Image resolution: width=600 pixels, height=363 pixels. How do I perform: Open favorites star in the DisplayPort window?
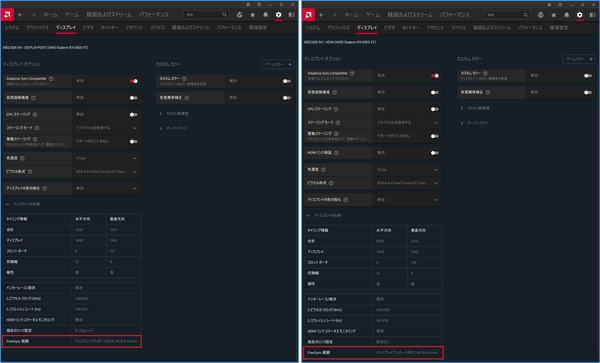click(253, 15)
